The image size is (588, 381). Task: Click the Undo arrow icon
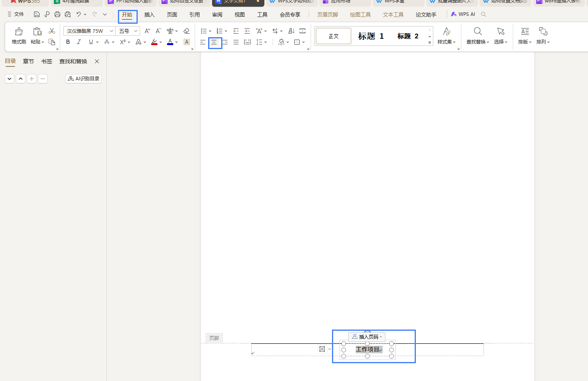click(79, 14)
